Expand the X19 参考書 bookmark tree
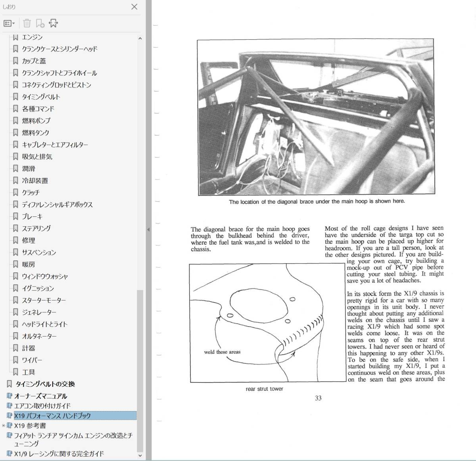The image size is (476, 461). pos(4,426)
